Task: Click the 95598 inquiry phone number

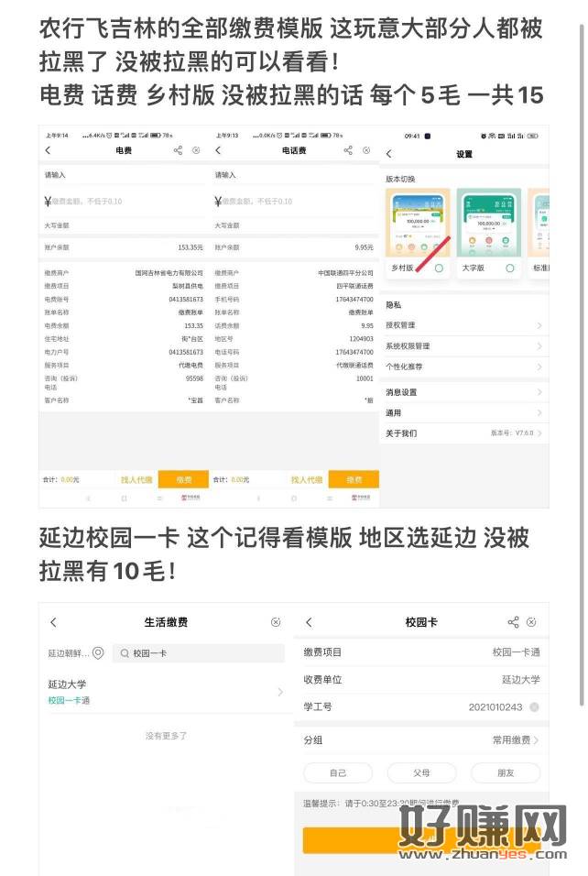Action: pyautogui.click(x=194, y=378)
